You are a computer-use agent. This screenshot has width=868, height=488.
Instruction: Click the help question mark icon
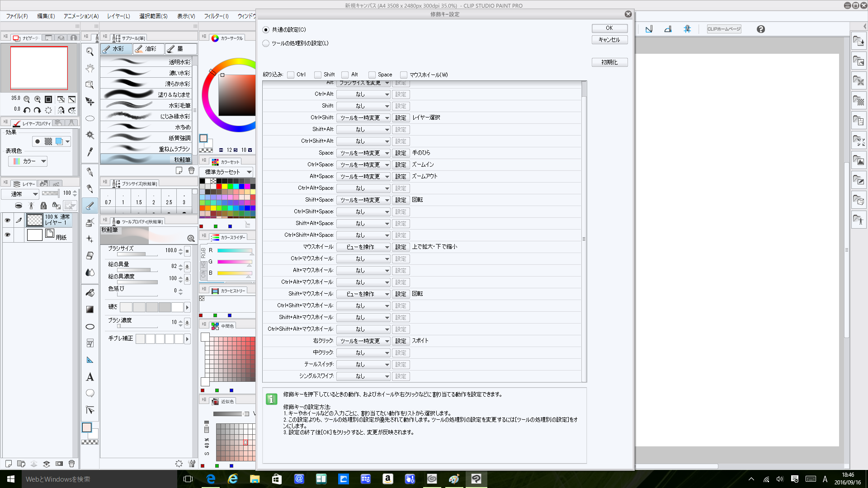tap(761, 29)
